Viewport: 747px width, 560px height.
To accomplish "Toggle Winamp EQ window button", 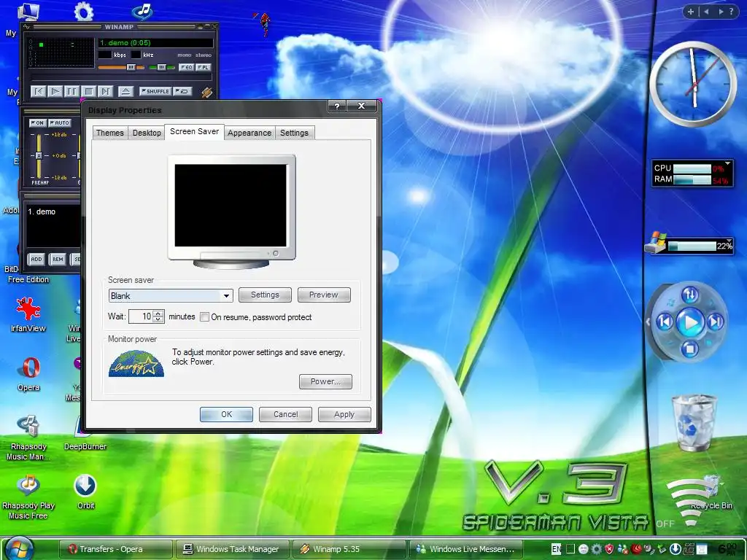I will click(186, 68).
